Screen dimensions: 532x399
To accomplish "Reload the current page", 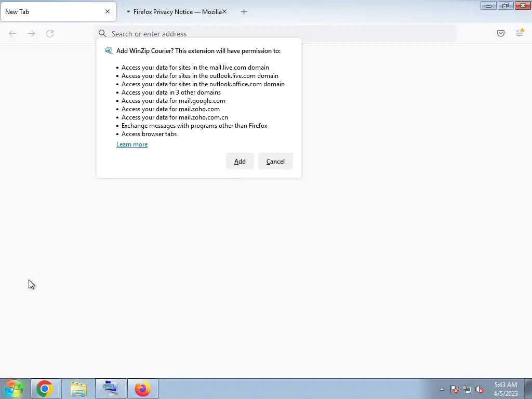I will [x=50, y=34].
